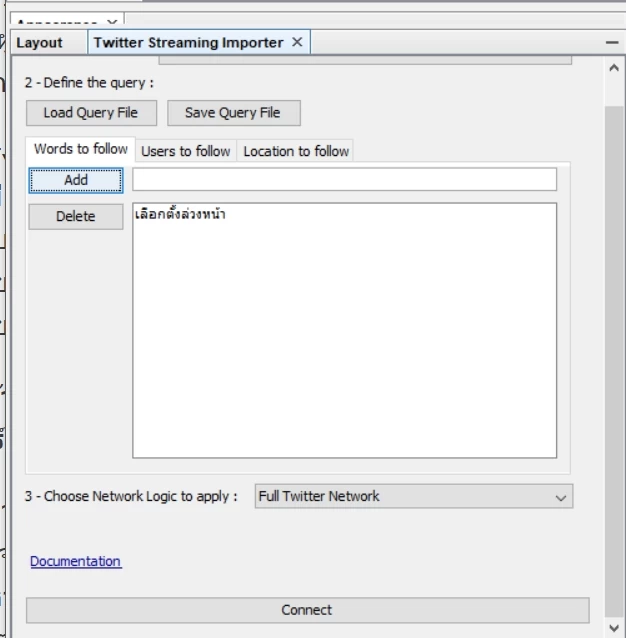Click the Save Query File button
The width and height of the screenshot is (626, 638).
pos(234,113)
